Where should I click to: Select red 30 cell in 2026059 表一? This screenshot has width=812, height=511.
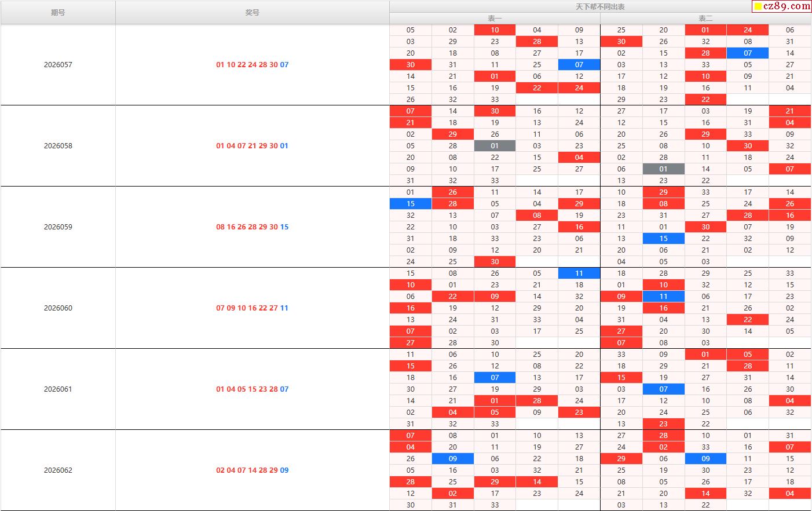pyautogui.click(x=495, y=262)
